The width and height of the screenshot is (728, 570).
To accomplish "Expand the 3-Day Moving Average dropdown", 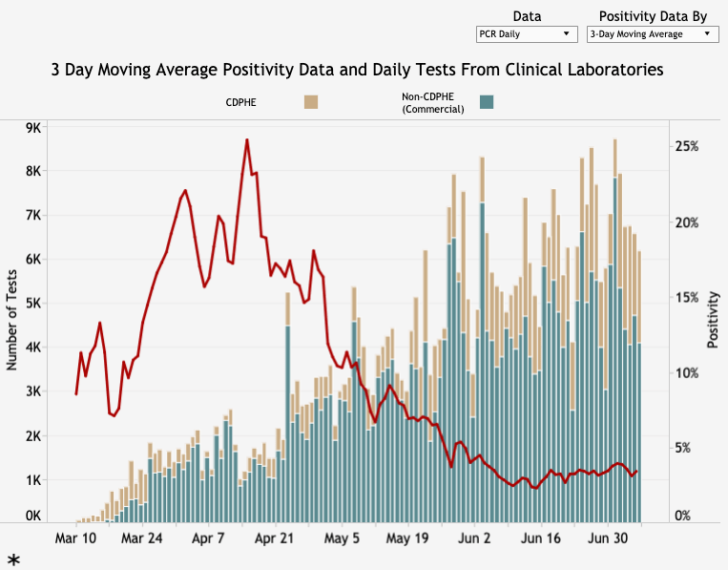I will tap(653, 33).
